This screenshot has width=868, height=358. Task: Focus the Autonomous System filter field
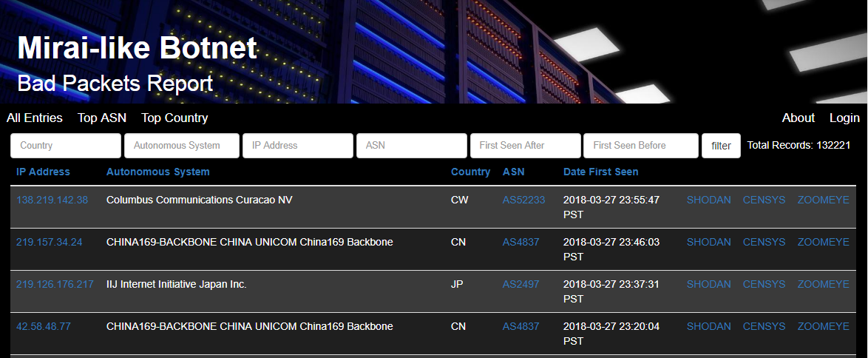182,146
